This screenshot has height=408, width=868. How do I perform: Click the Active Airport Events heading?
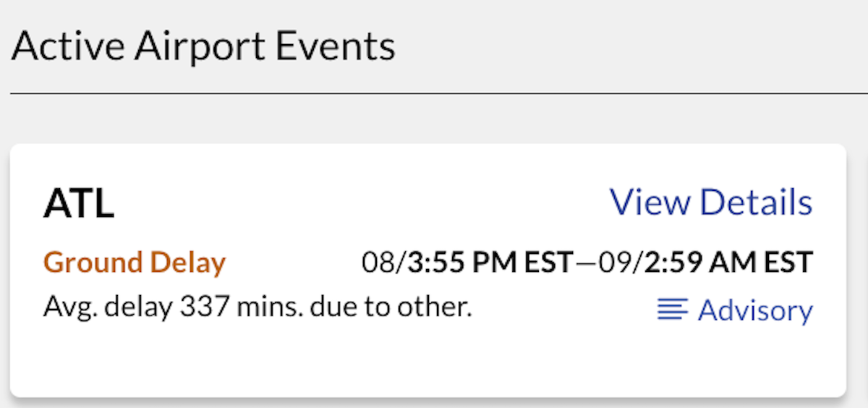tap(203, 47)
